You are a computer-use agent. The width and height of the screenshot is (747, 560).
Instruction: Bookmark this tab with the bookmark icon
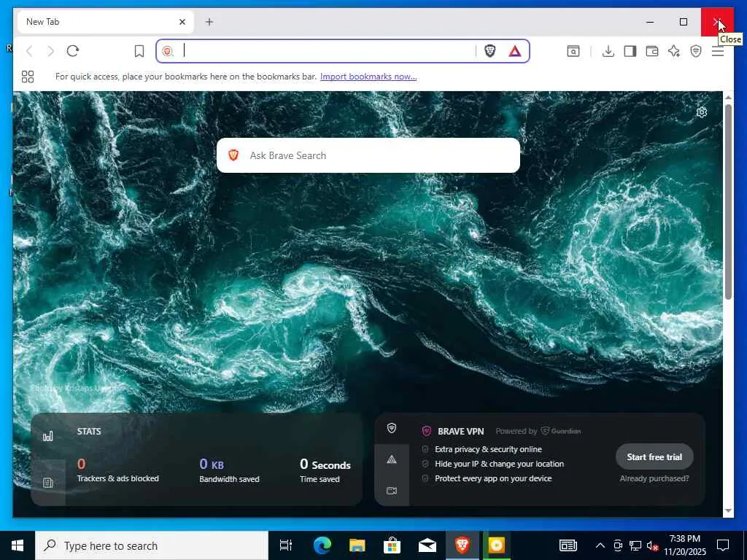[139, 51]
